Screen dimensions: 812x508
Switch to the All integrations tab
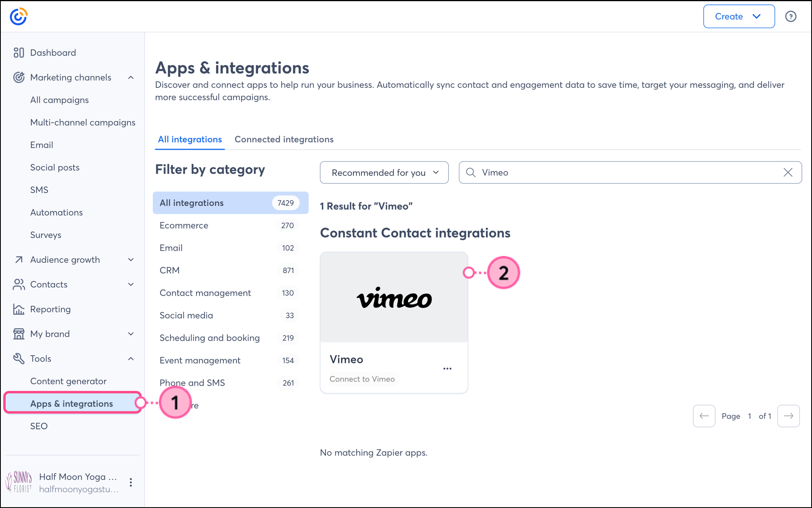coord(190,139)
